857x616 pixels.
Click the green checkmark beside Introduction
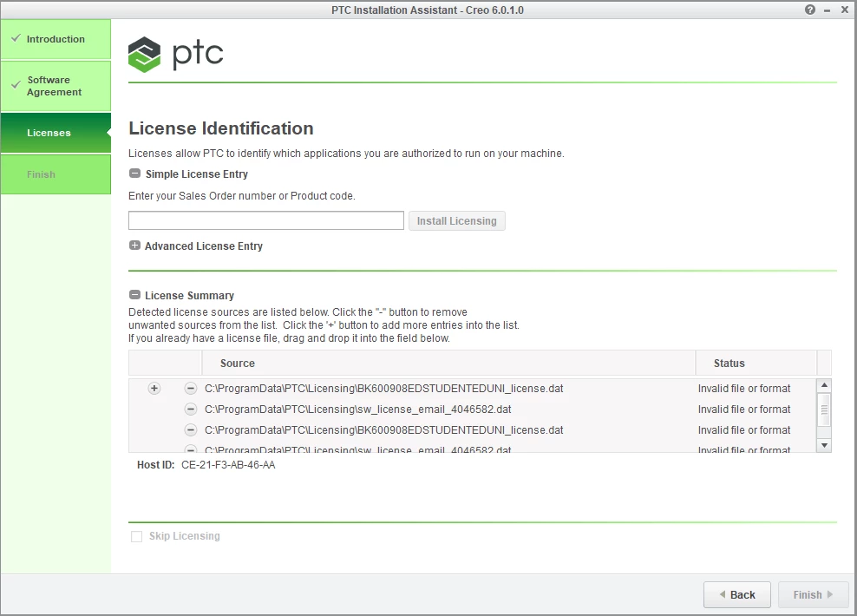[x=15, y=39]
